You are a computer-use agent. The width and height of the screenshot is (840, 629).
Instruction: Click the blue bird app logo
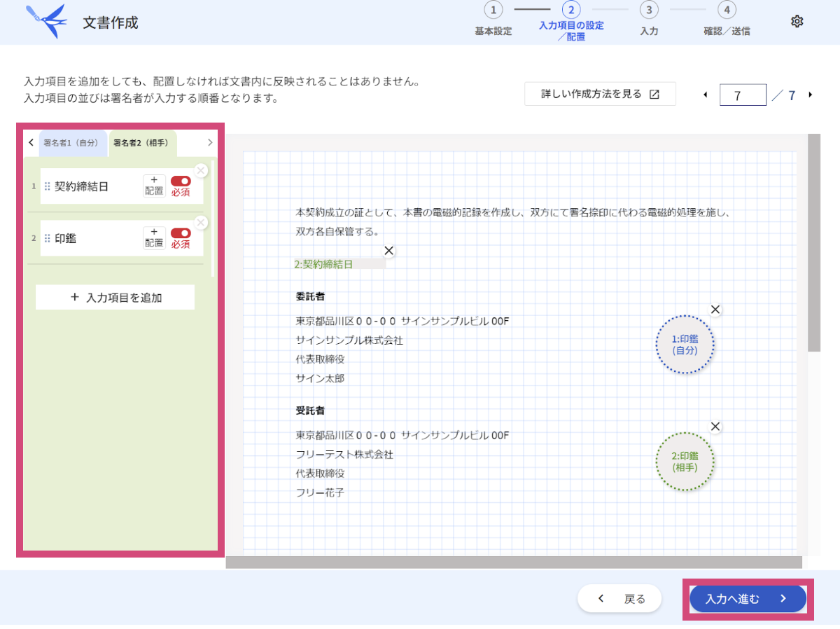46,22
